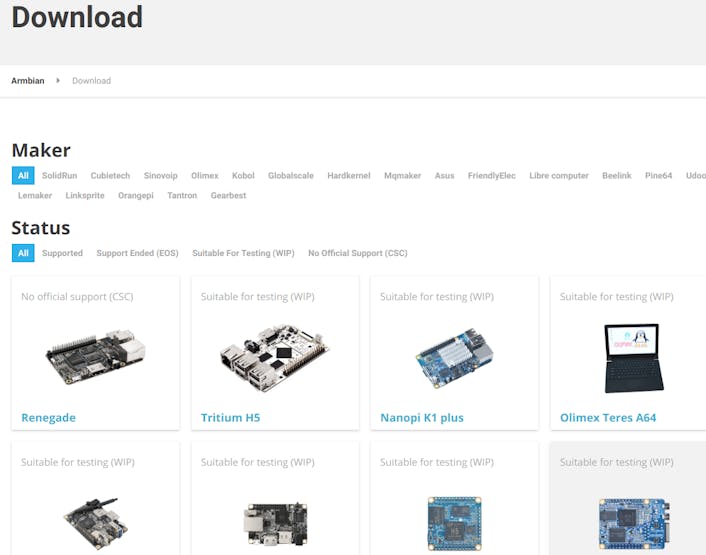Filter makers by Kobol
This screenshot has height=555, width=706.
click(x=243, y=176)
